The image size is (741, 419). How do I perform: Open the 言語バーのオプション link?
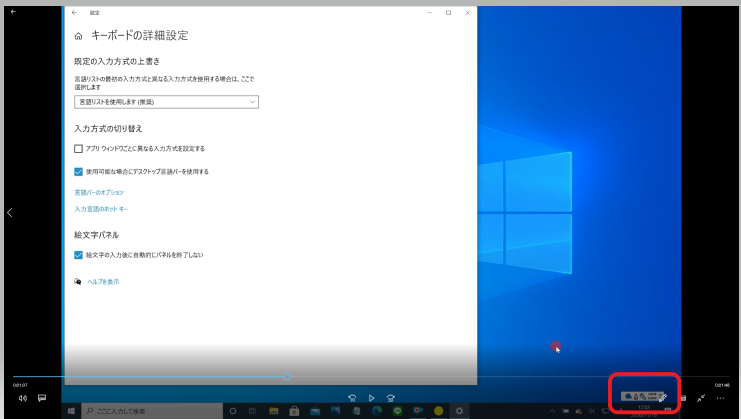pos(99,192)
